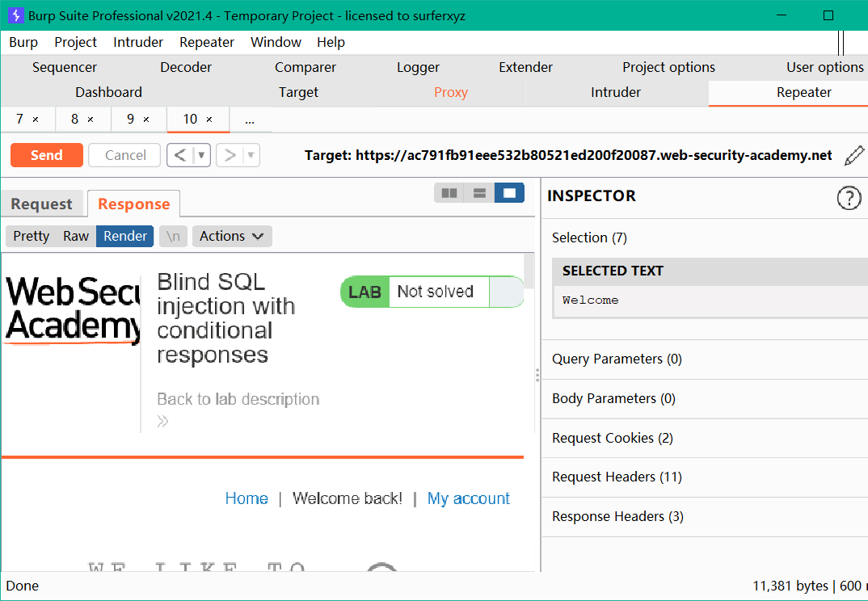Open Inspector help question mark icon
The height and width of the screenshot is (601, 868).
coord(849,198)
